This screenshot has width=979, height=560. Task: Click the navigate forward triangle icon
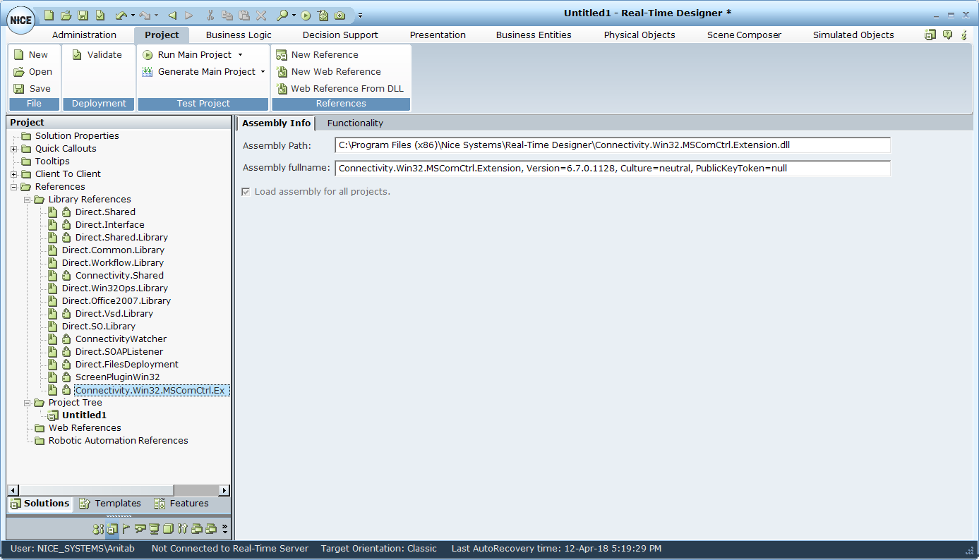[189, 15]
